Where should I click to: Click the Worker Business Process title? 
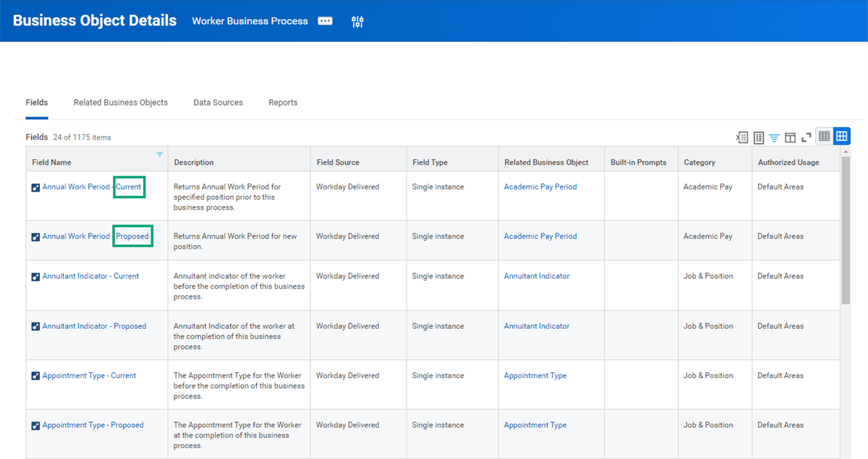click(250, 21)
